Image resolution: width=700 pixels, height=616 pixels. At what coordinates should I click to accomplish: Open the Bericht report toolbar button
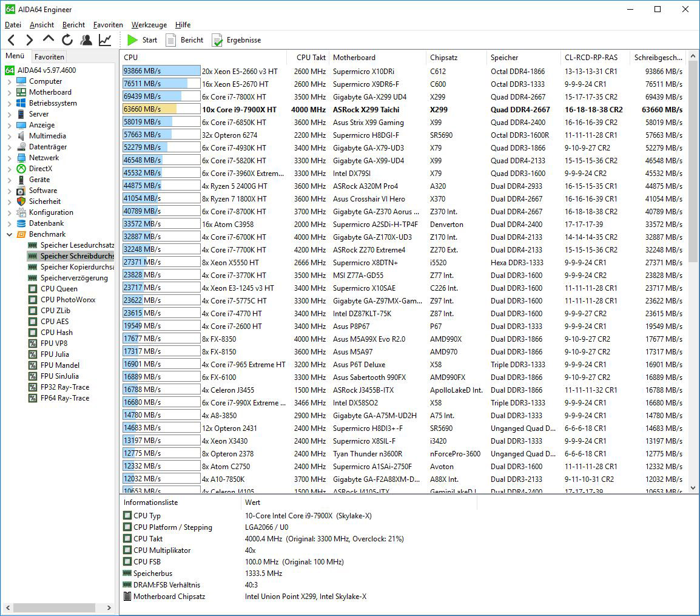184,40
